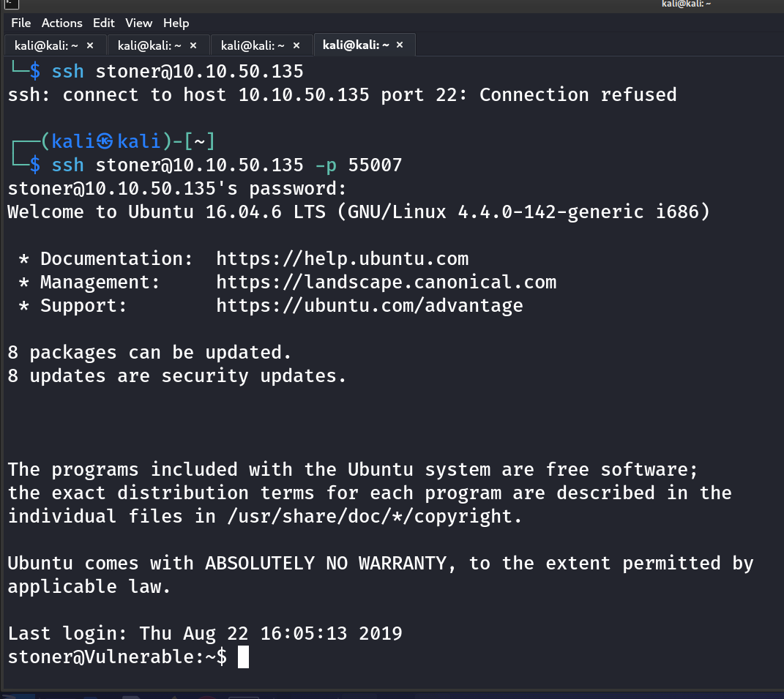Image resolution: width=784 pixels, height=699 pixels.
Task: Click the kali@kali: ~ window title
Action: coord(686,4)
